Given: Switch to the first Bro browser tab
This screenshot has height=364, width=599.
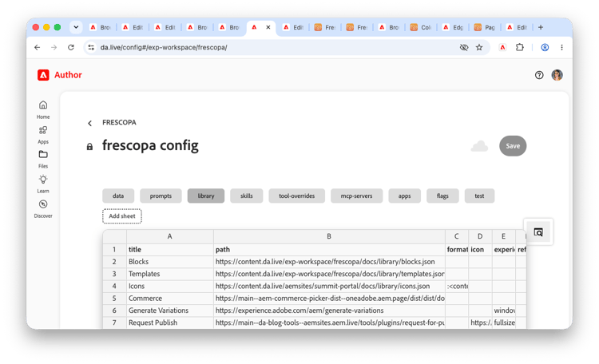Looking at the screenshot, I should click(x=101, y=27).
